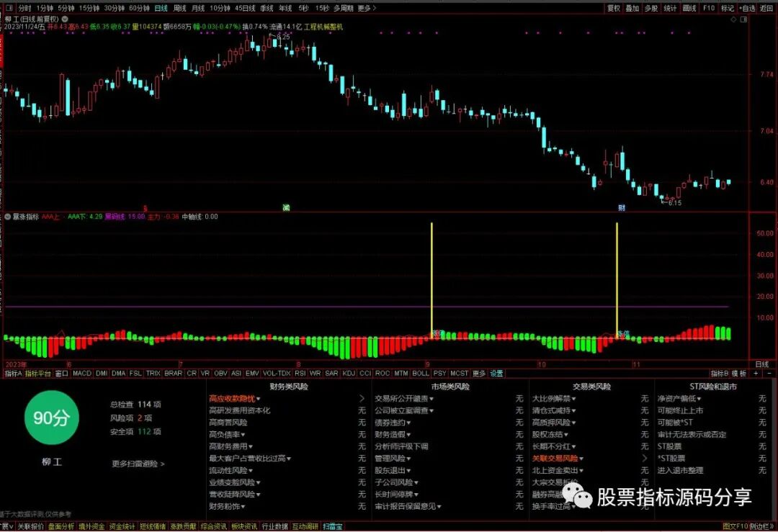Expand the 财务粉饰 risk item
The image size is (778, 532).
pos(227,506)
